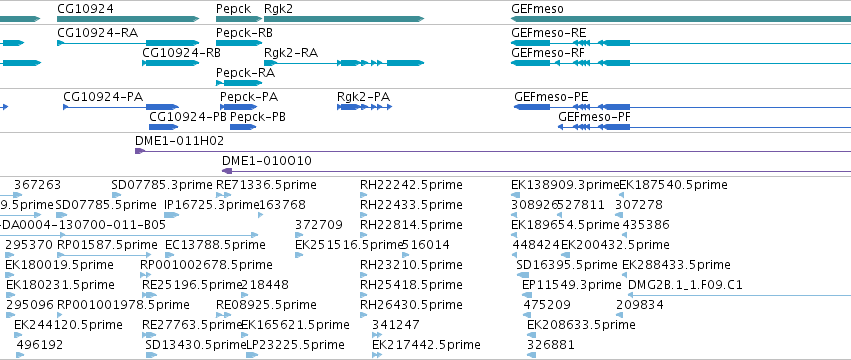Click the DME1-010O10 clone arrow marker
851x360 pixels.
(227, 171)
